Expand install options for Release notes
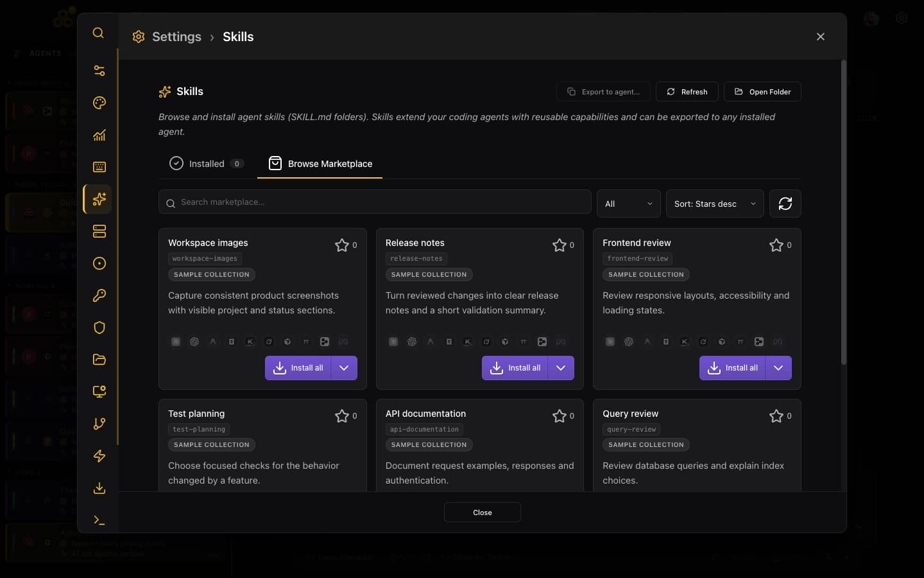Image resolution: width=924 pixels, height=578 pixels. tap(561, 368)
